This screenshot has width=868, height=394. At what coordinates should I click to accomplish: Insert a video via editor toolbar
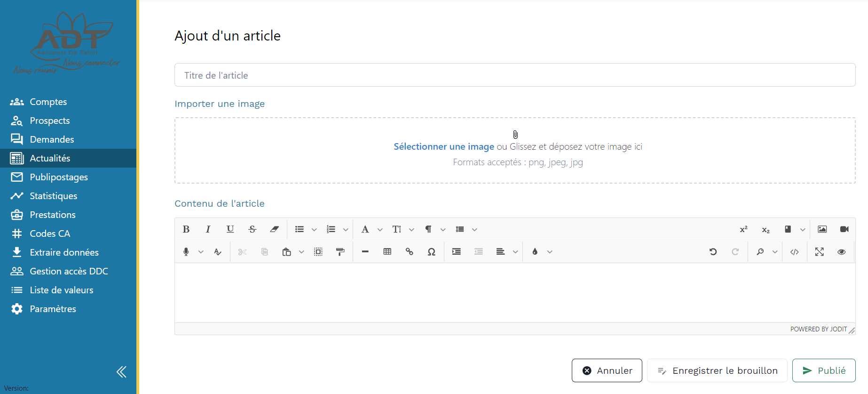(844, 229)
